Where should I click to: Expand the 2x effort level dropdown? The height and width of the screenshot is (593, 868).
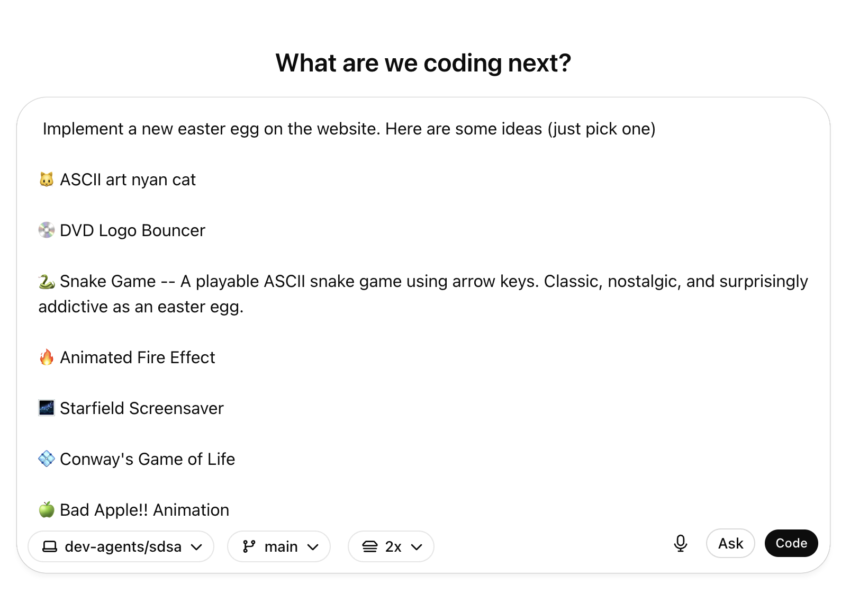tap(391, 546)
